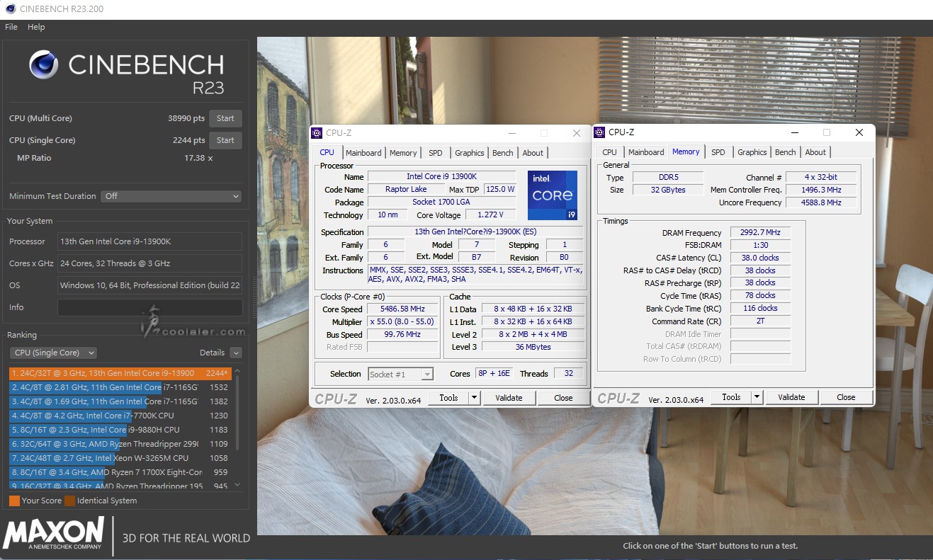Viewport: 933px width, 560px height.
Task: Switch to Bench tab in left CPU-Z window
Action: 503,153
